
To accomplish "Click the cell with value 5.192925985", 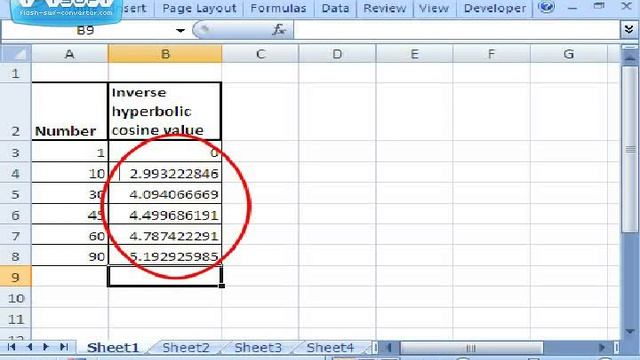I will coord(165,256).
